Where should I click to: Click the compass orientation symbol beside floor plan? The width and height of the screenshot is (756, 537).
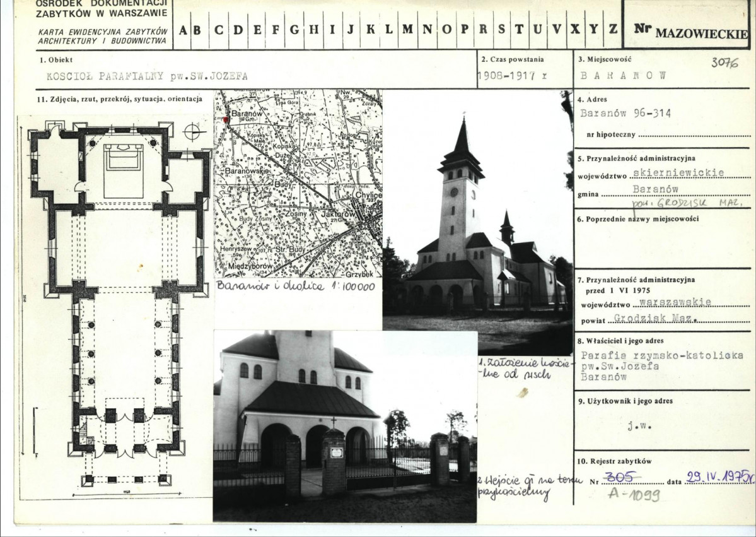click(192, 132)
